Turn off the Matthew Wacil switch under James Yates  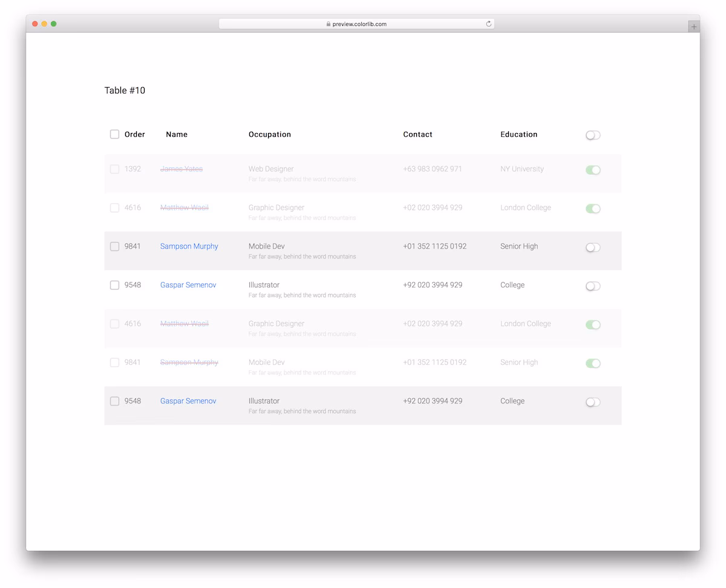tap(593, 209)
